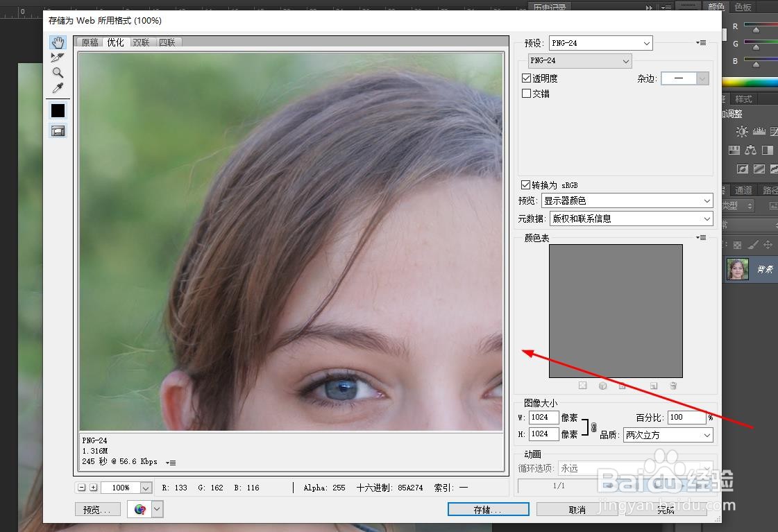This screenshot has height=532, width=778.
Task: Select the Zoom tool
Action: (58, 73)
